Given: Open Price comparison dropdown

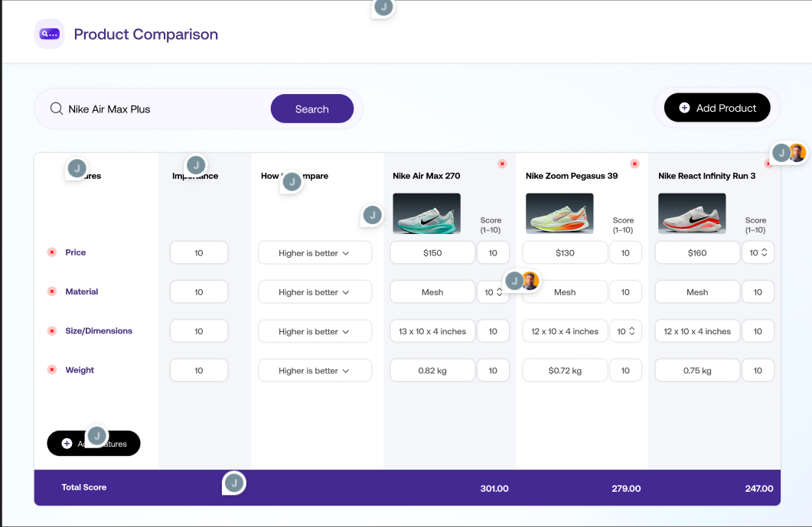Looking at the screenshot, I should (315, 253).
